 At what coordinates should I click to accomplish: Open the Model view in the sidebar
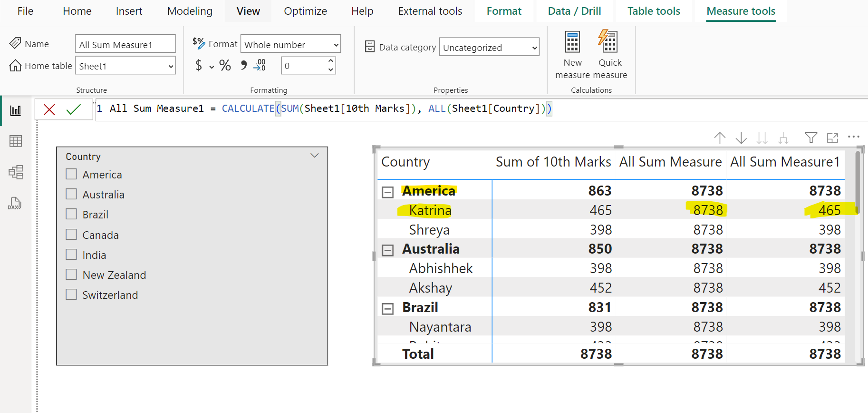point(16,172)
